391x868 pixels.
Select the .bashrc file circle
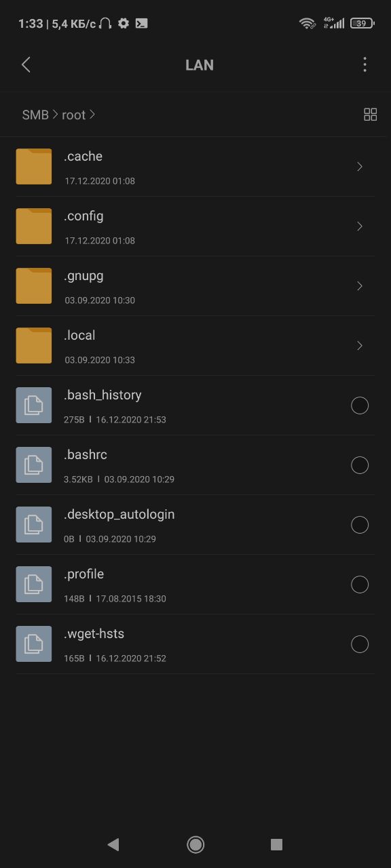360,465
